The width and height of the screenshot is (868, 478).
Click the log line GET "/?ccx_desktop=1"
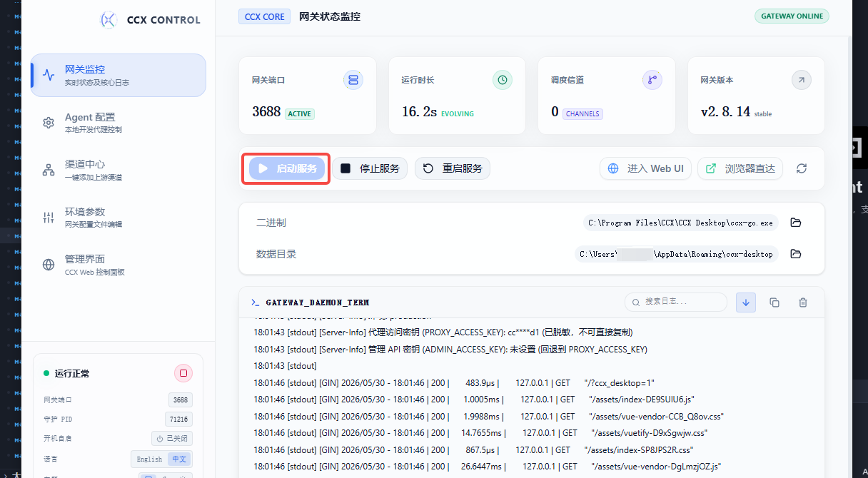point(454,383)
